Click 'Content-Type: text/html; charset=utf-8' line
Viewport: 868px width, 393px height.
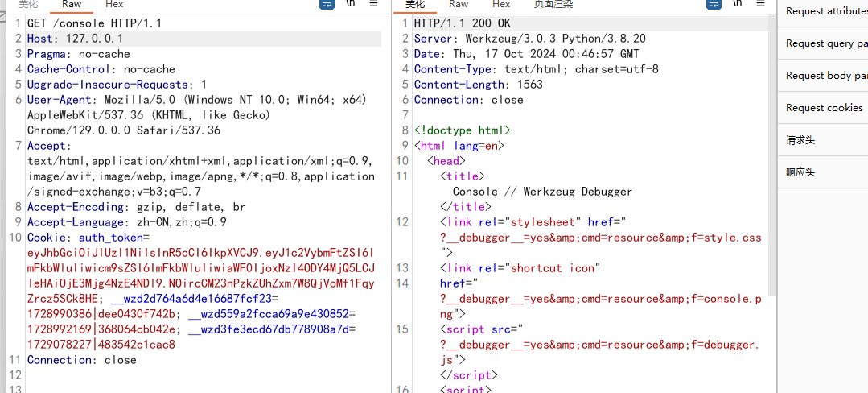537,69
